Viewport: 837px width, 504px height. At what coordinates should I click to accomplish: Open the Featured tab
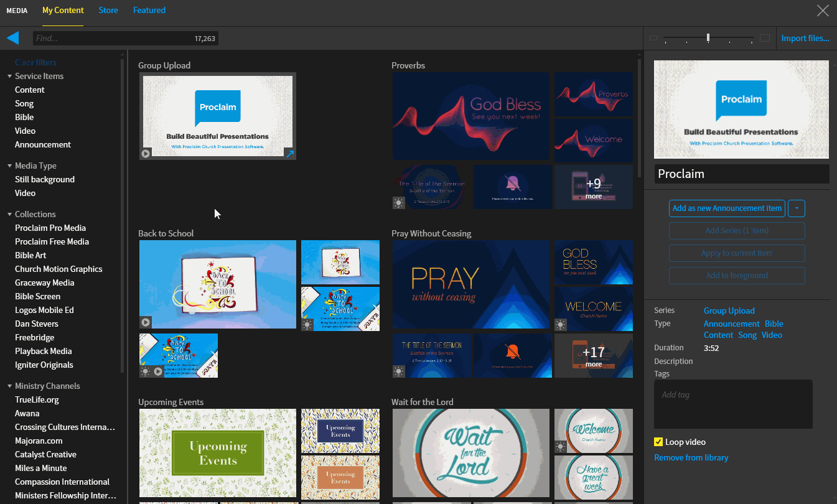149,10
